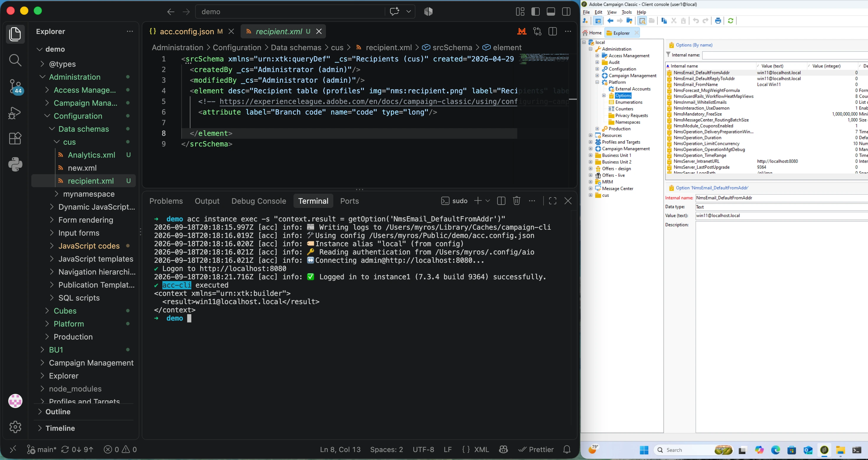Switch to the Problems panel tab
Image resolution: width=868 pixels, height=460 pixels.
[166, 201]
